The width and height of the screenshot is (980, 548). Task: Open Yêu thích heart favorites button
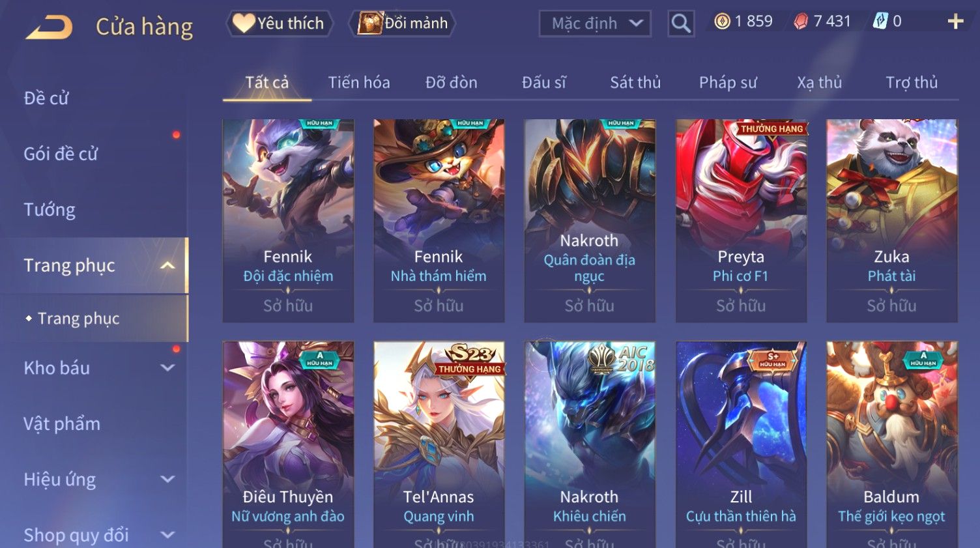[279, 23]
